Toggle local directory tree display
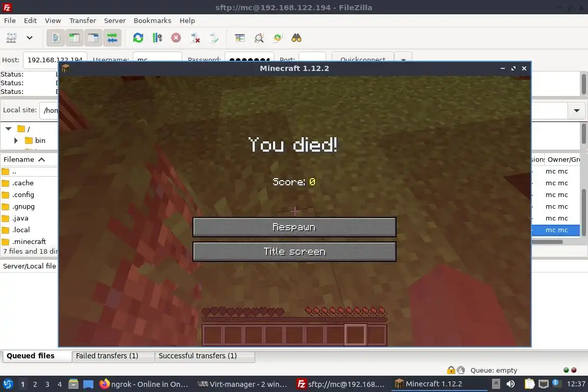This screenshot has width=588, height=392. click(x=74, y=38)
